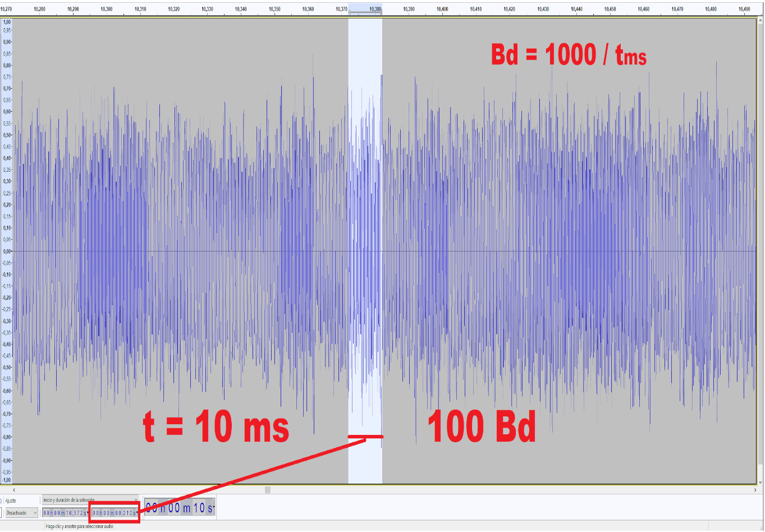Click the selection start time field 10,372 s
This screenshot has width=765, height=532.
65,513
